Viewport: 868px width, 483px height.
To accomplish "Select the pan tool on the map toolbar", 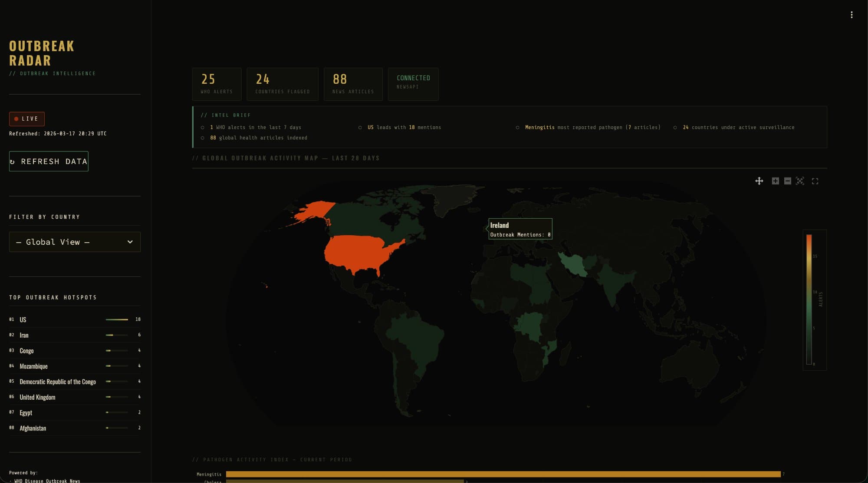I will point(759,181).
